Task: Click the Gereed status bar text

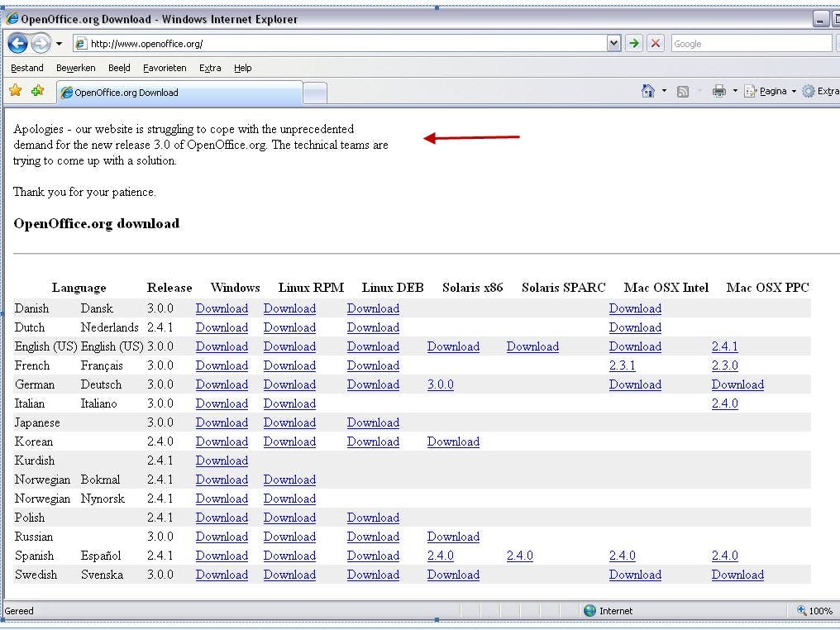Action: 19,611
